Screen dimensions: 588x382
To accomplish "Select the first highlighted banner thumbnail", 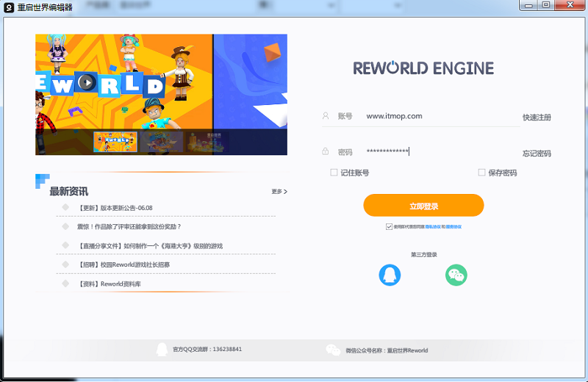I will coord(115,142).
